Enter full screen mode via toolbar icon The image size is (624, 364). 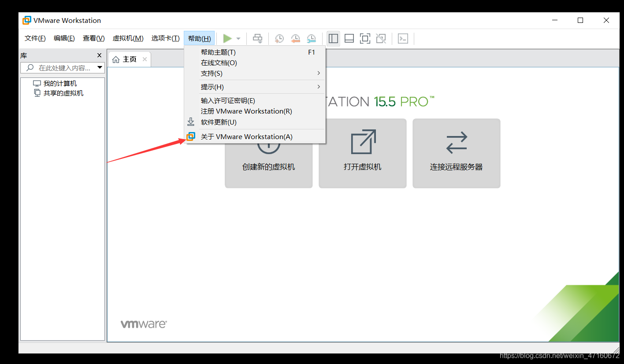coord(365,39)
